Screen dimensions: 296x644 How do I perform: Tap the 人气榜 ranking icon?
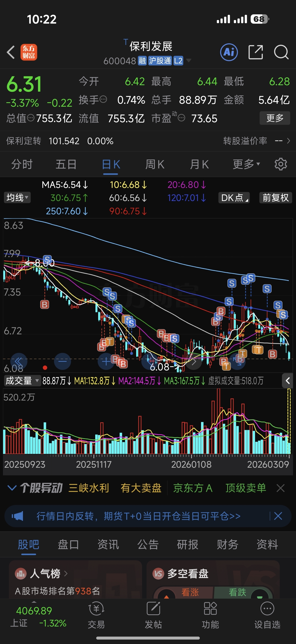point(21,573)
